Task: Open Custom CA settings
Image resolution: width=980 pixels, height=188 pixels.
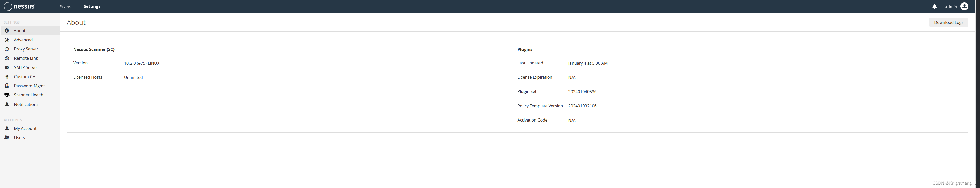Action: point(30,77)
